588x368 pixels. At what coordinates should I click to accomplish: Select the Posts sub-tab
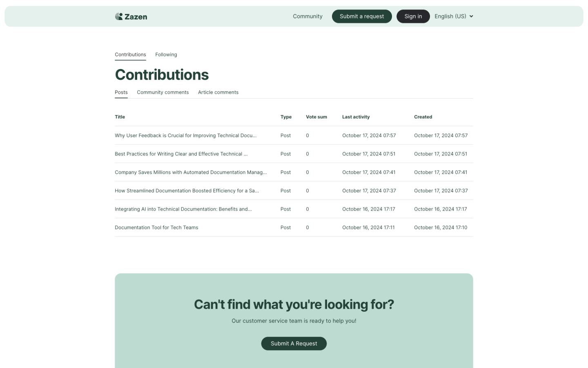click(121, 92)
